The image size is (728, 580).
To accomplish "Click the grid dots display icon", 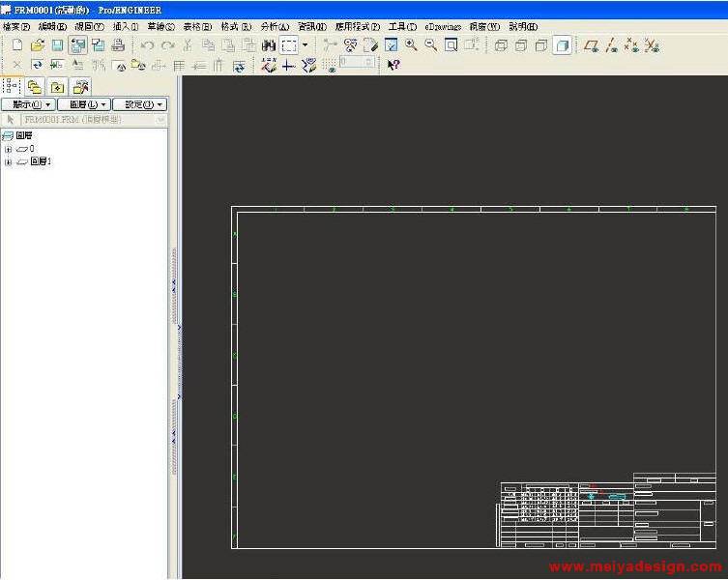I will [x=330, y=66].
